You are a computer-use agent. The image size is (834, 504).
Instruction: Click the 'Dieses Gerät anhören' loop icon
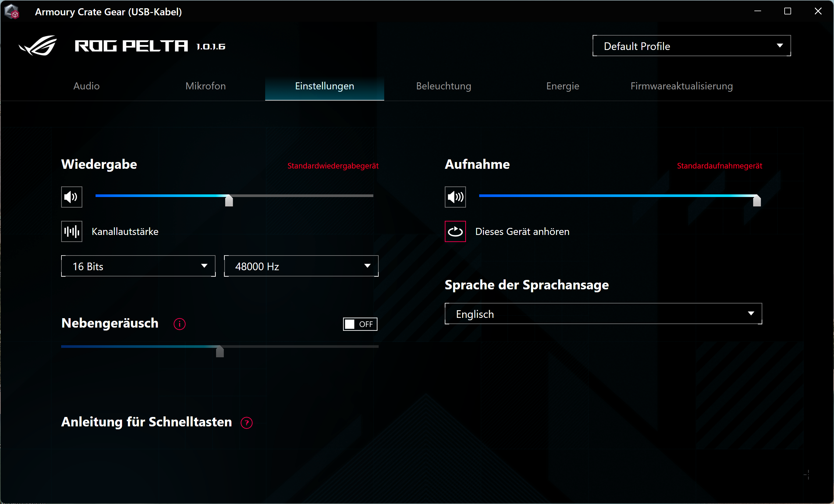coord(455,231)
